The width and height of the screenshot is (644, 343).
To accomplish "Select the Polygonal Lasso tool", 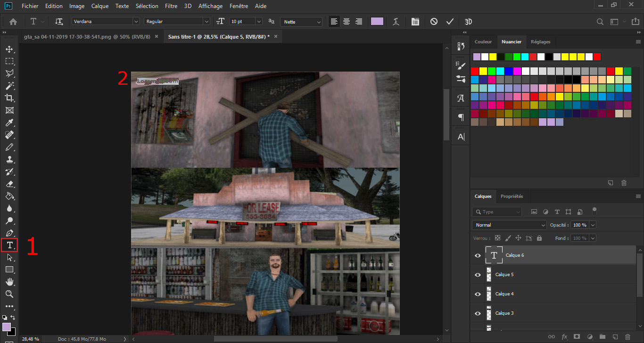I will 9,73.
